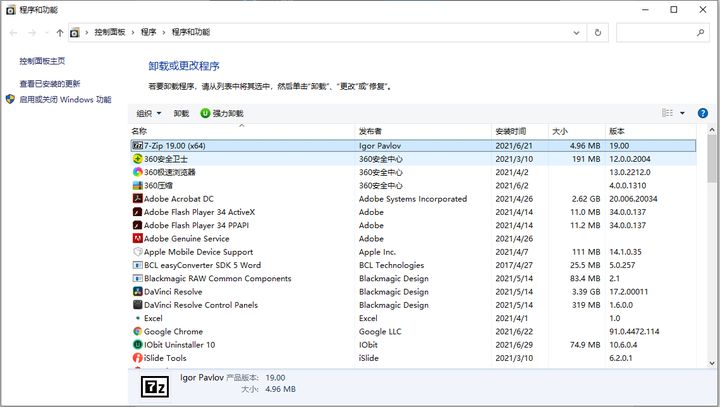Click the 7-Zip program icon
Viewport: 720px width, 407px height.
137,146
